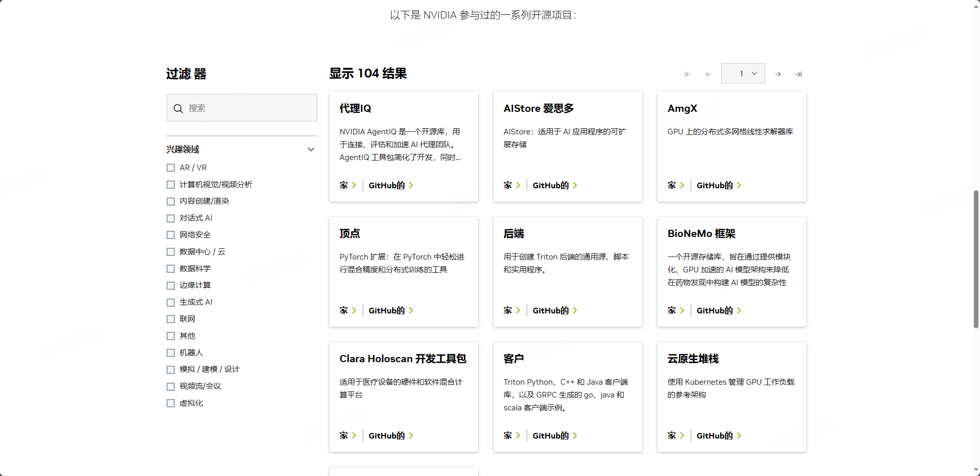Open the page number dropdown

[x=743, y=73]
